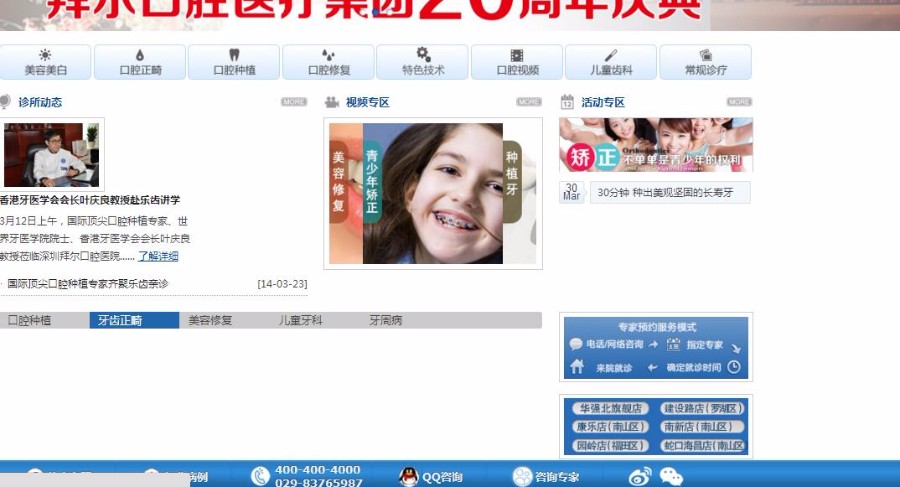Click the 咨询专家 label in bottom bar
Viewport: 900px width, 487px height.
click(557, 477)
